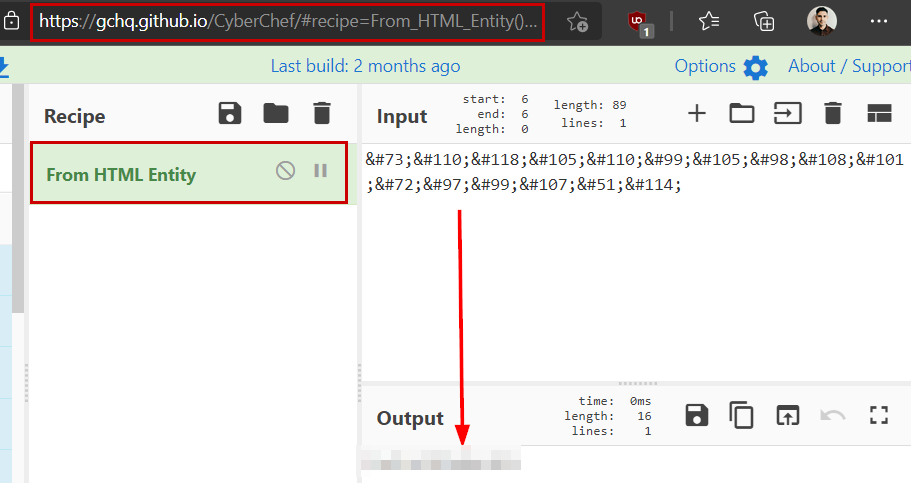Image resolution: width=911 pixels, height=483 pixels.
Task: Reset pane layout icon
Action: coord(879,113)
